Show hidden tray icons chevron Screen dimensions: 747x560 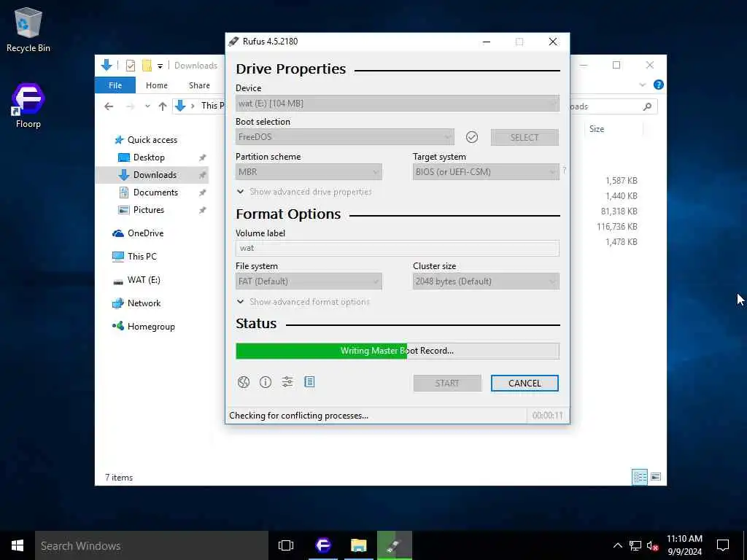[617, 545]
